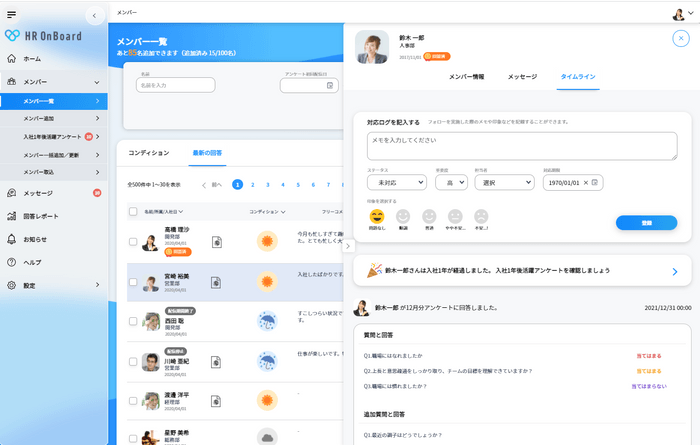Screen dimensions: 700x445
Task: Select the sad frowning impression face
Action: tap(481, 216)
